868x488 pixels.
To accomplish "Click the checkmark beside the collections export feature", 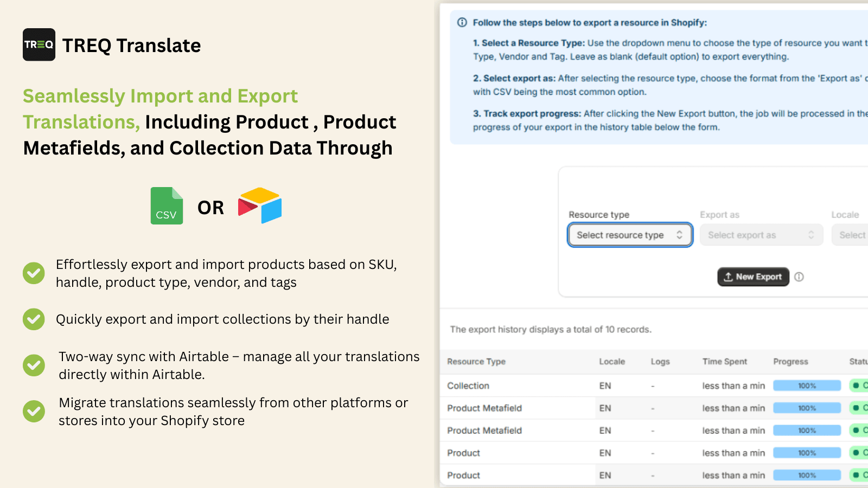I will [x=34, y=319].
